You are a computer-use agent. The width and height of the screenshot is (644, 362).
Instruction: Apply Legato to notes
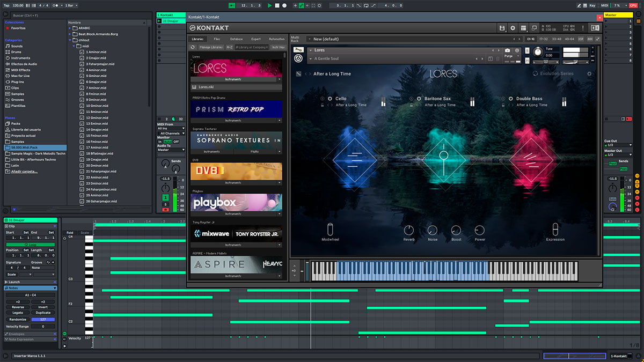coord(17,313)
